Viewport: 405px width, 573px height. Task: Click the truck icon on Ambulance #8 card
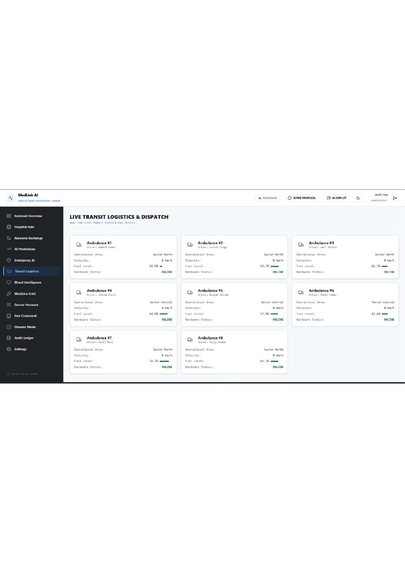(x=190, y=339)
